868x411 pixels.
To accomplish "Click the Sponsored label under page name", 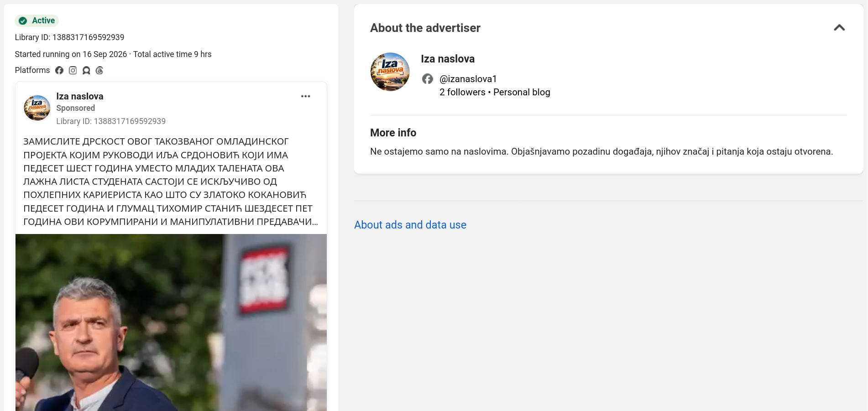I will pos(76,108).
